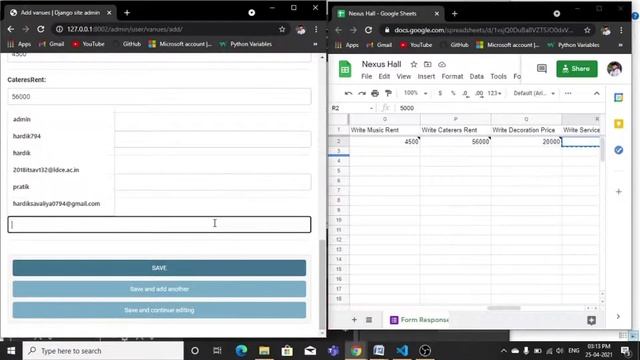Image resolution: width=640 pixels, height=360 pixels.
Task: Click the undo icon in Sheets toolbar
Action: [x=348, y=93]
